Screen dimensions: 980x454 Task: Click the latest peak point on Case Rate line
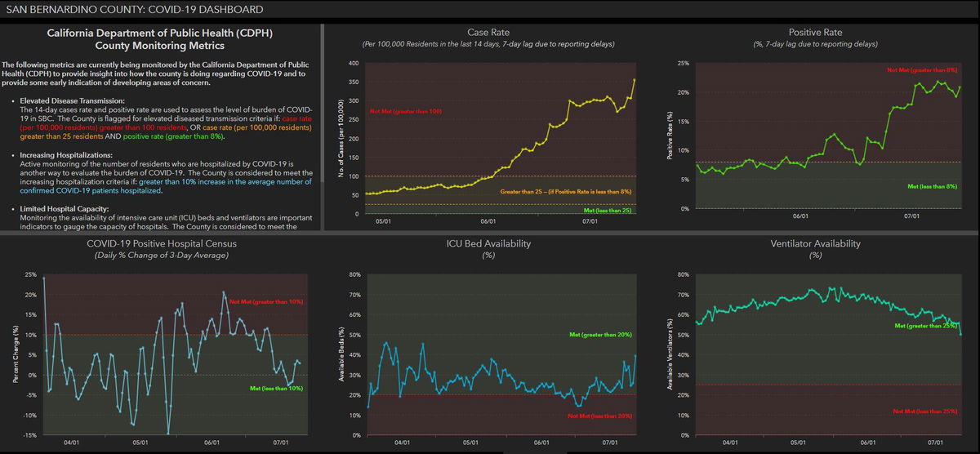(634, 80)
